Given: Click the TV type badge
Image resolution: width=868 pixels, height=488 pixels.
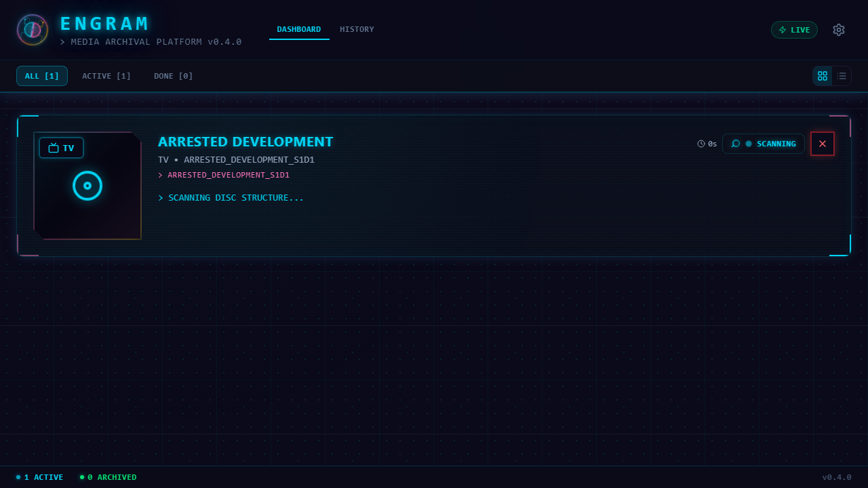Looking at the screenshot, I should [x=61, y=148].
